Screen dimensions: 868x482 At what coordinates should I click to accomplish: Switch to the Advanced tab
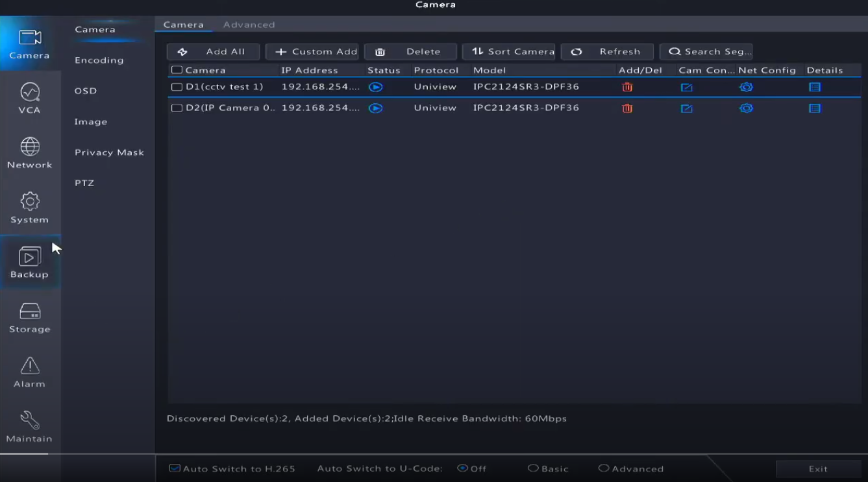249,25
